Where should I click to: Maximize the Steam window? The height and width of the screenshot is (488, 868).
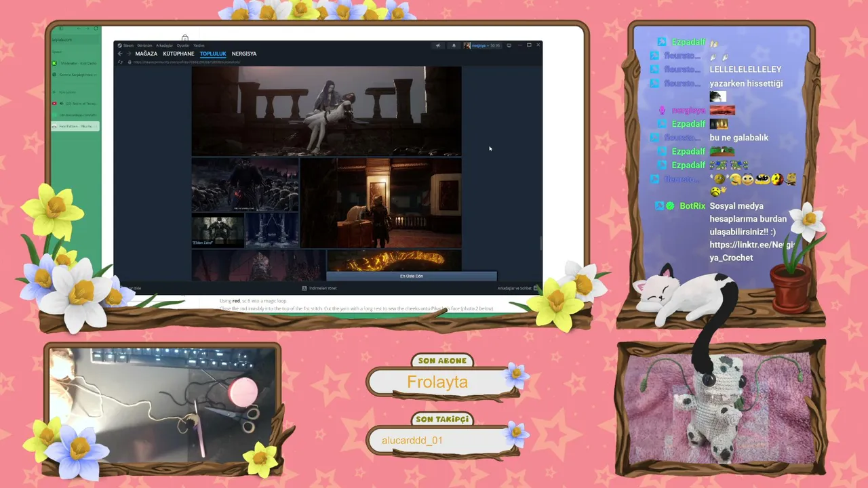[529, 45]
